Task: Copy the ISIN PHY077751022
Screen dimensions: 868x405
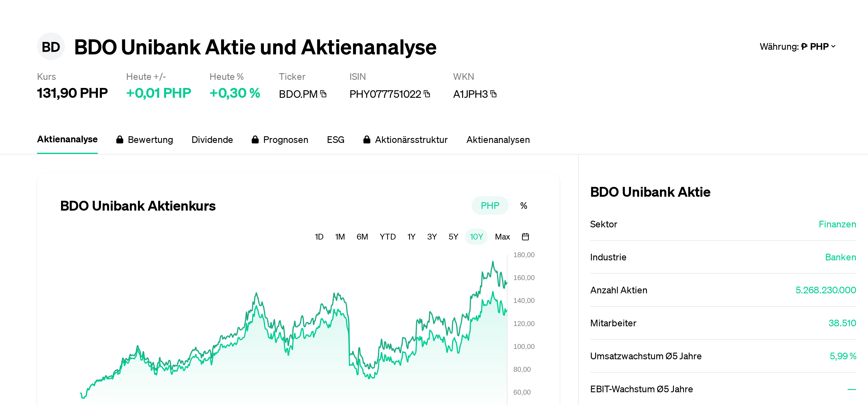Action: (x=427, y=94)
